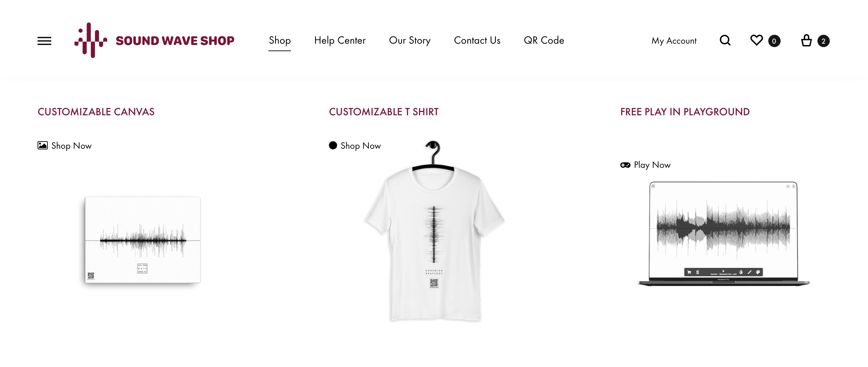This screenshot has width=868, height=367.
Task: Open the hamburger menu icon
Action: 44,41
